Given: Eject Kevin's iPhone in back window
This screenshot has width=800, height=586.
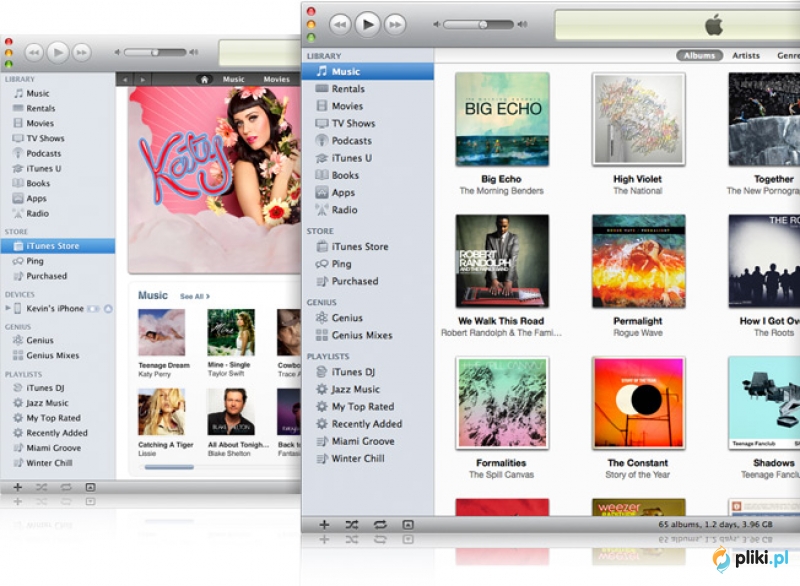Looking at the screenshot, I should [x=108, y=309].
